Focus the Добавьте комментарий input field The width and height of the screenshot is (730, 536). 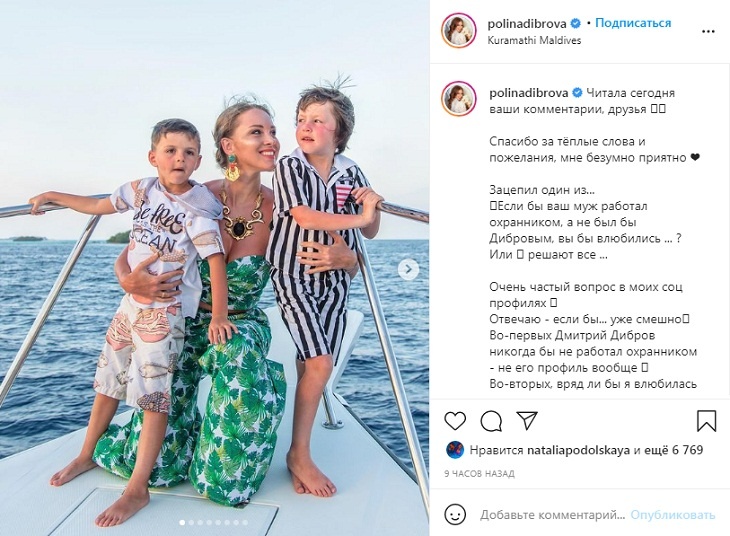tap(553, 515)
